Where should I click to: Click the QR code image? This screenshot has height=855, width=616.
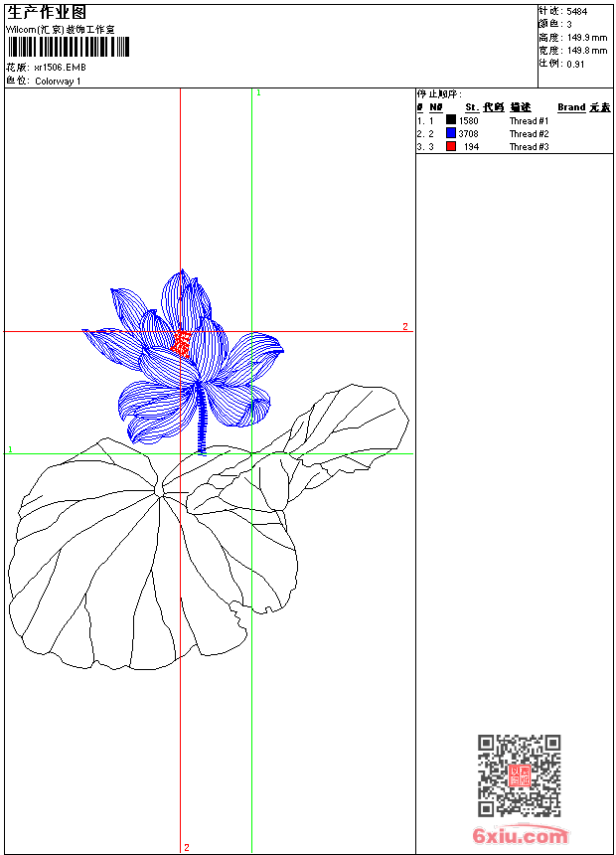[520, 775]
